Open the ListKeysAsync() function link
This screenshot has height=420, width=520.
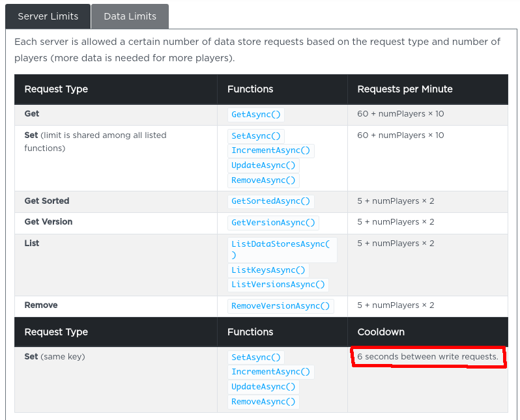point(268,270)
